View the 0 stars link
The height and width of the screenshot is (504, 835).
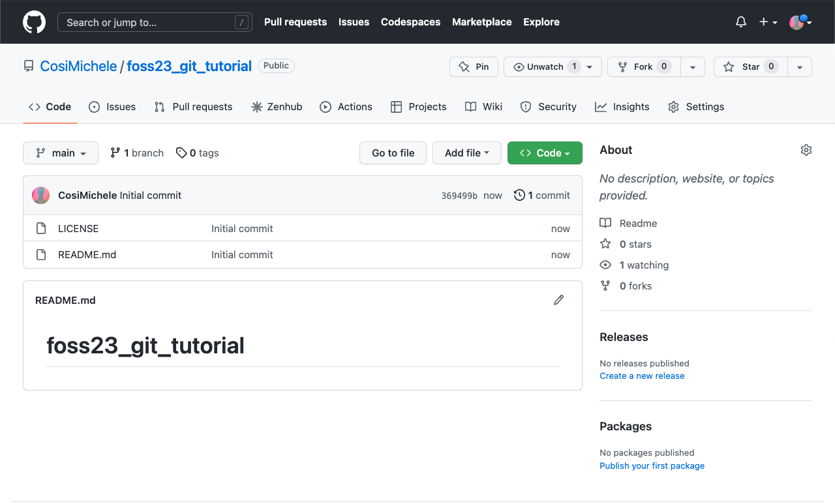[x=626, y=245]
